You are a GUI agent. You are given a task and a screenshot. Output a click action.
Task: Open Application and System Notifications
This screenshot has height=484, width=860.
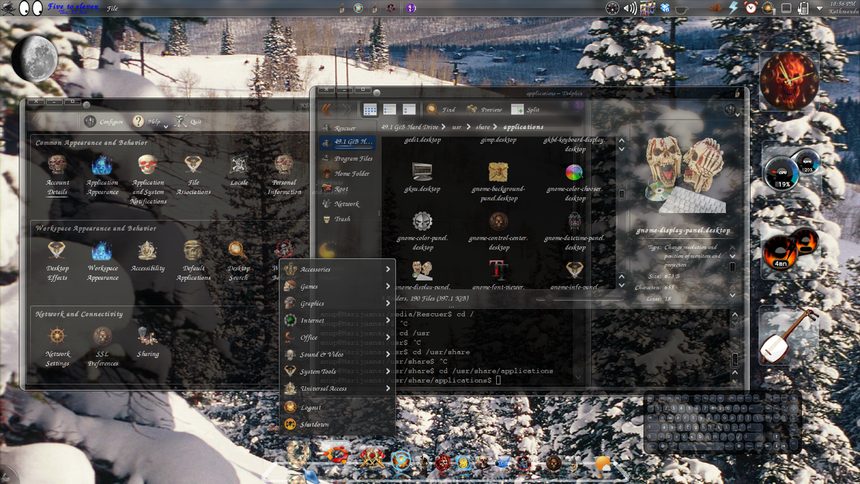[148, 180]
